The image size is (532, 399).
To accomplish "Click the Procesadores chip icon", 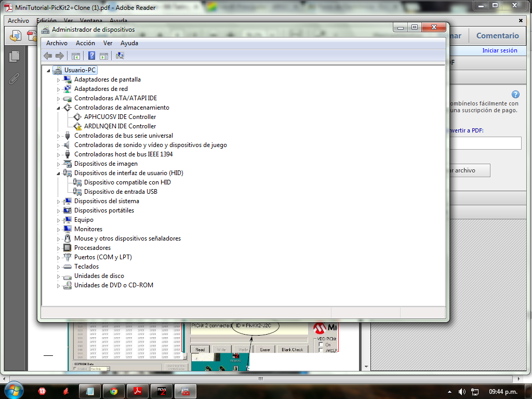I will point(68,248).
